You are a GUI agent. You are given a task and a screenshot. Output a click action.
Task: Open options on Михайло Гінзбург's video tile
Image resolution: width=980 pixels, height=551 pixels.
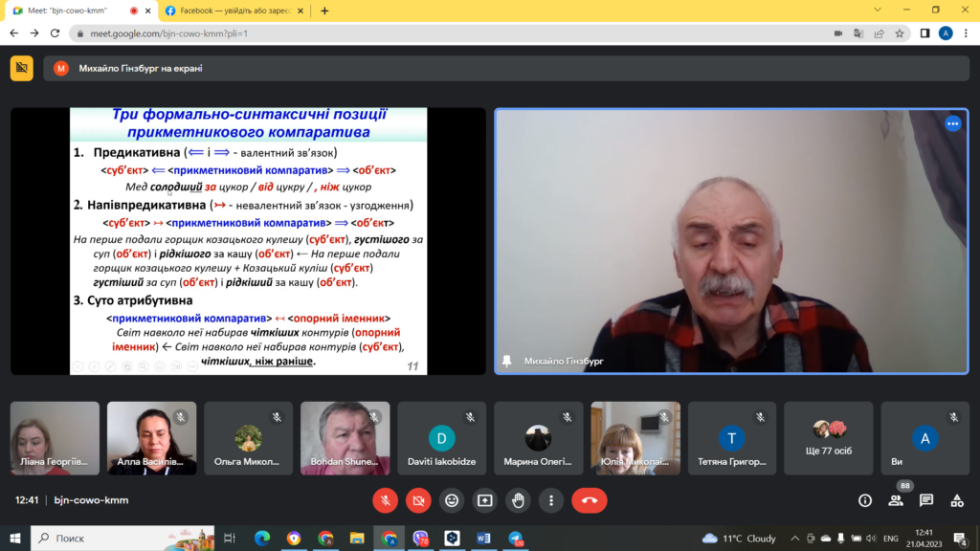pyautogui.click(x=952, y=123)
